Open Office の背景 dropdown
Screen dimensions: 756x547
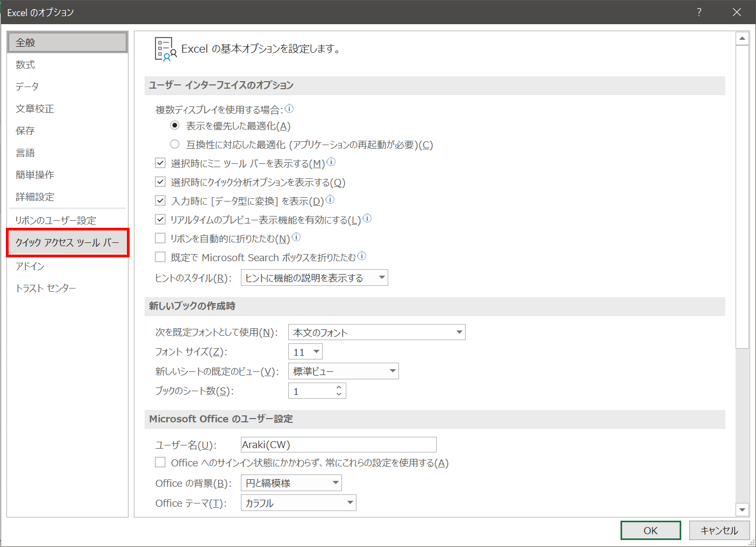pyautogui.click(x=291, y=483)
